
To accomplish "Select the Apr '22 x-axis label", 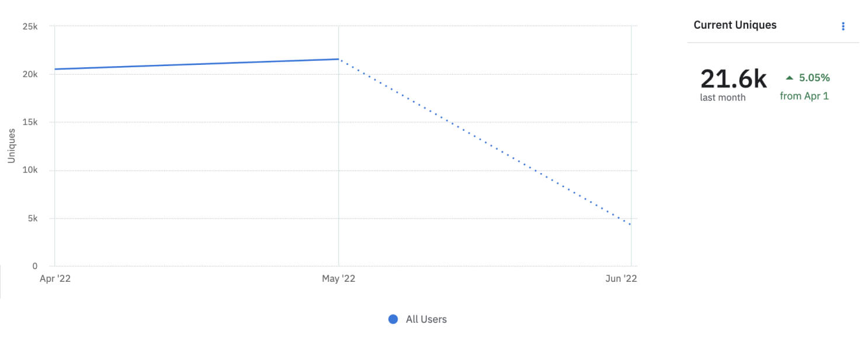I will coord(55,279).
